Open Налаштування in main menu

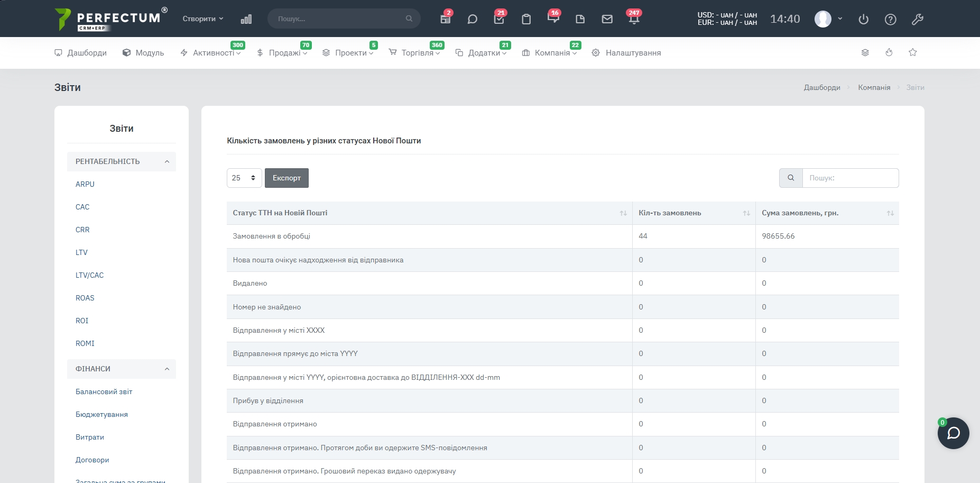pos(626,53)
